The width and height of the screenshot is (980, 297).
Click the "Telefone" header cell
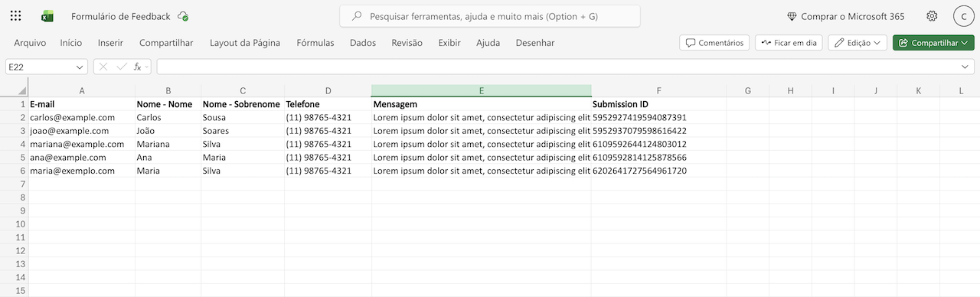coord(328,104)
